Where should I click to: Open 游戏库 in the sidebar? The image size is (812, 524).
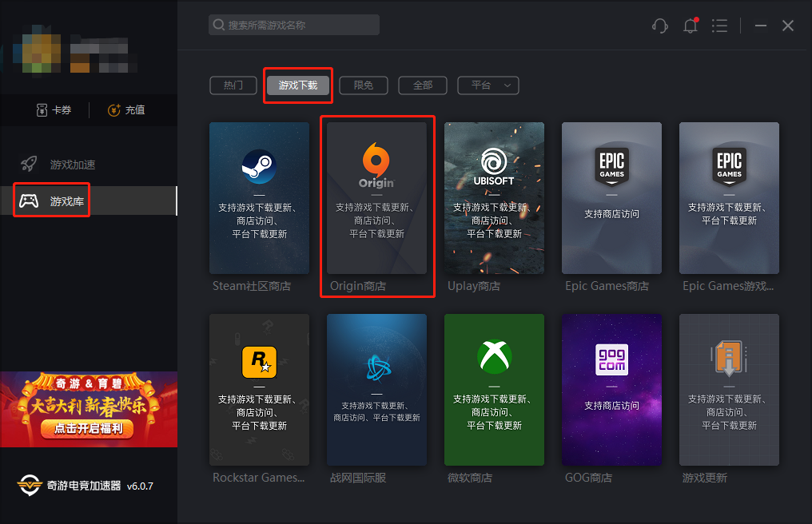67,201
